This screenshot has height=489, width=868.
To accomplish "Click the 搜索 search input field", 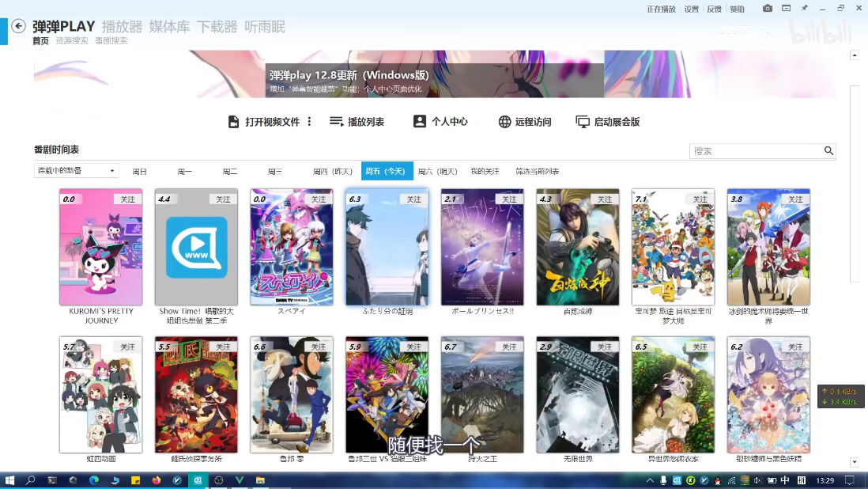I will tap(757, 151).
